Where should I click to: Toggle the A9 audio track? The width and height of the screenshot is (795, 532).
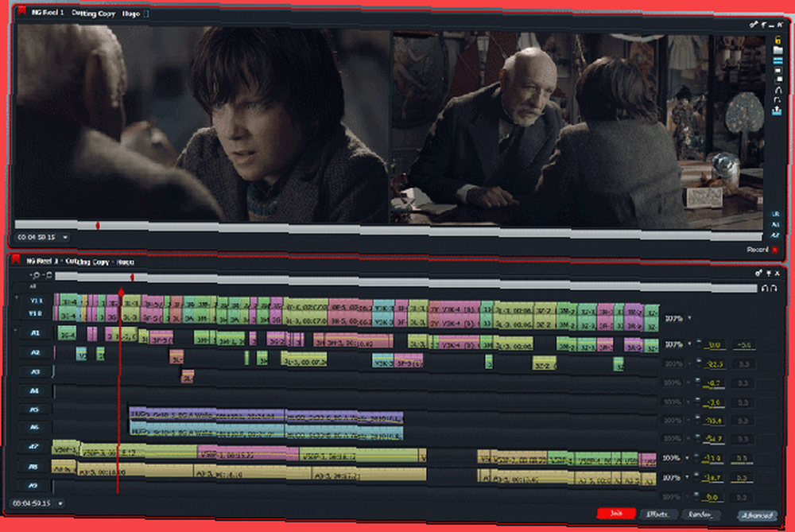33,485
